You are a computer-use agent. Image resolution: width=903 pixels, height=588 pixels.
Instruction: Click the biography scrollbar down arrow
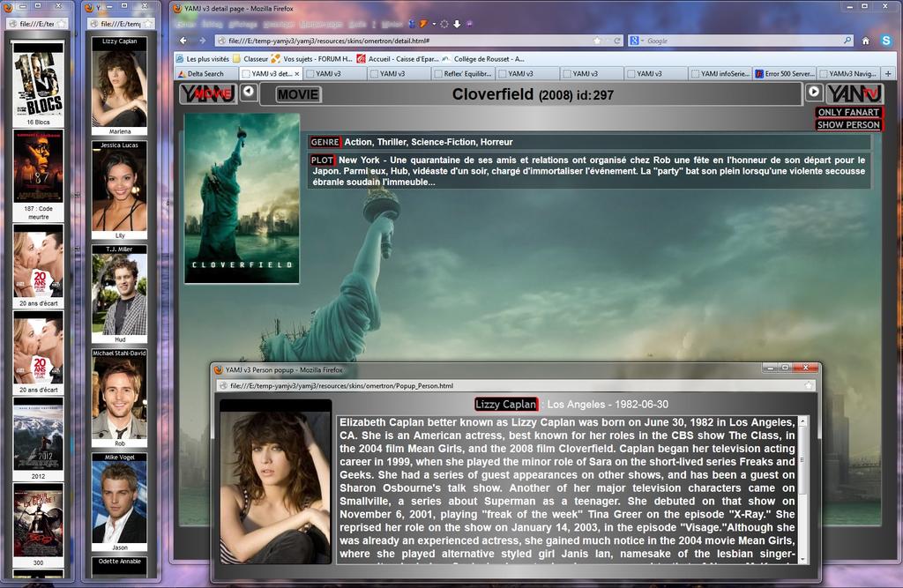(802, 559)
